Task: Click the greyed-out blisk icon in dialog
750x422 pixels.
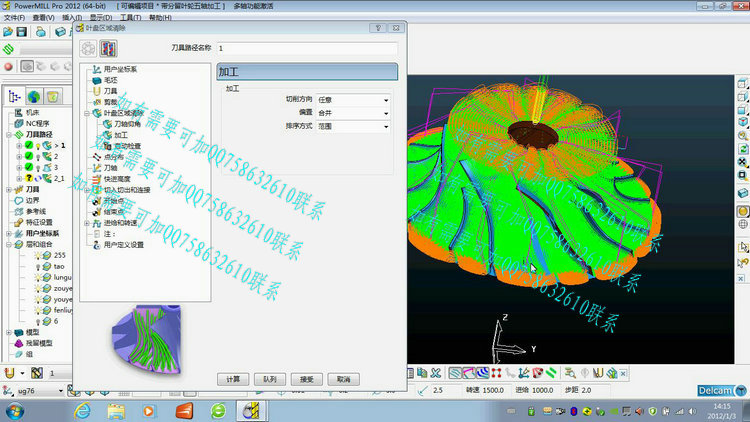Action: (88, 48)
